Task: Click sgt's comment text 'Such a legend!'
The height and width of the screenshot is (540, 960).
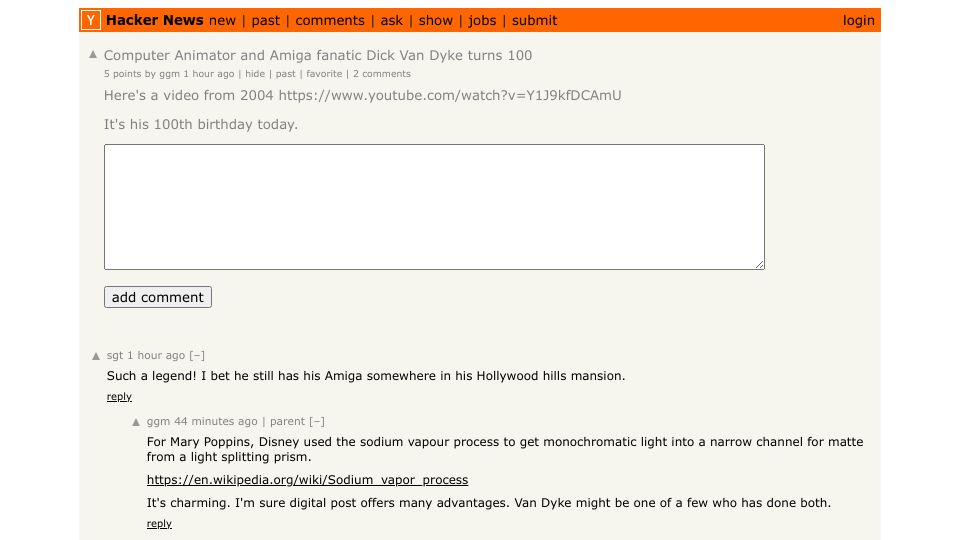Action: point(151,376)
